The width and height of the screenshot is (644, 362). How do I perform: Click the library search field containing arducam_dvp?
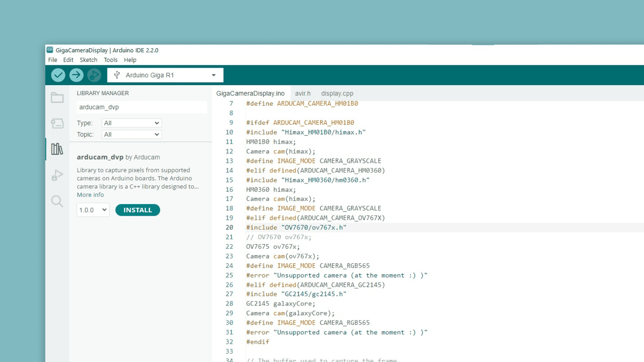(141, 107)
